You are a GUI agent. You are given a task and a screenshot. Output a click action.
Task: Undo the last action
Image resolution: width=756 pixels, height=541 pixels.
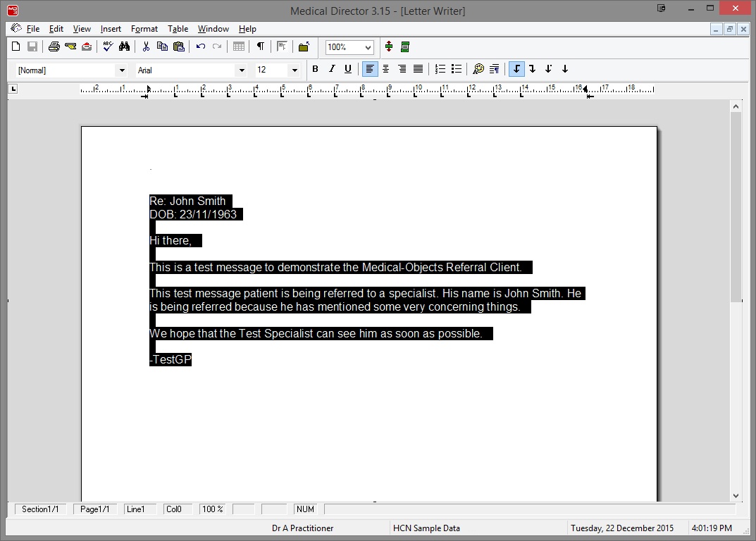pos(201,46)
